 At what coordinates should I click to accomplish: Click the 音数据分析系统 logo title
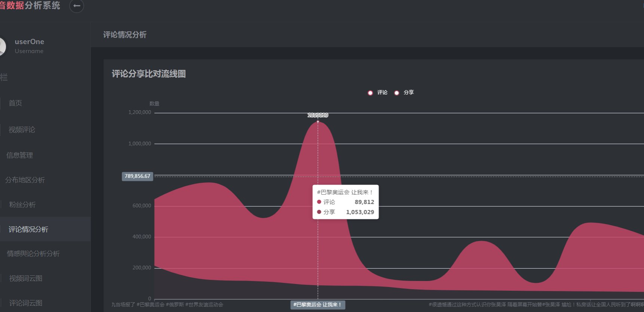pyautogui.click(x=30, y=5)
